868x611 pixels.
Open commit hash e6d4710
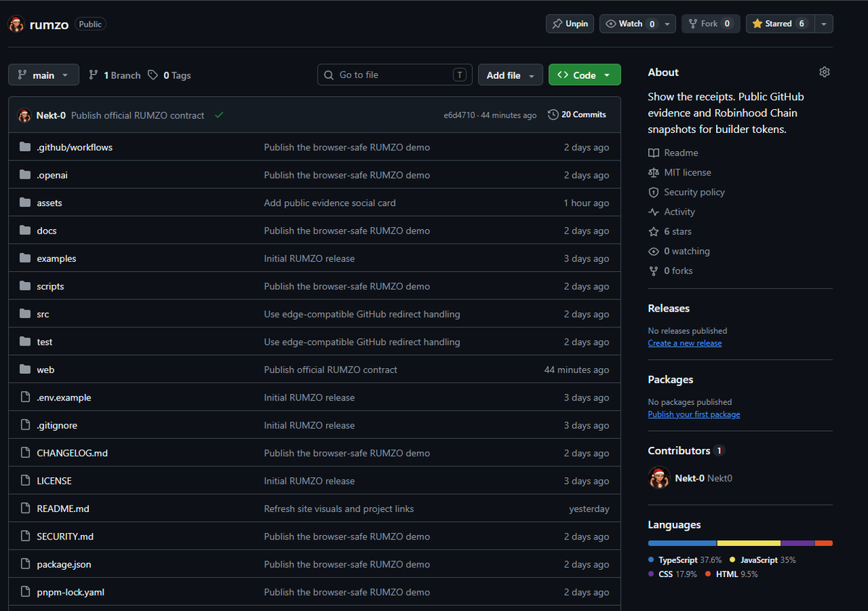pyautogui.click(x=459, y=116)
